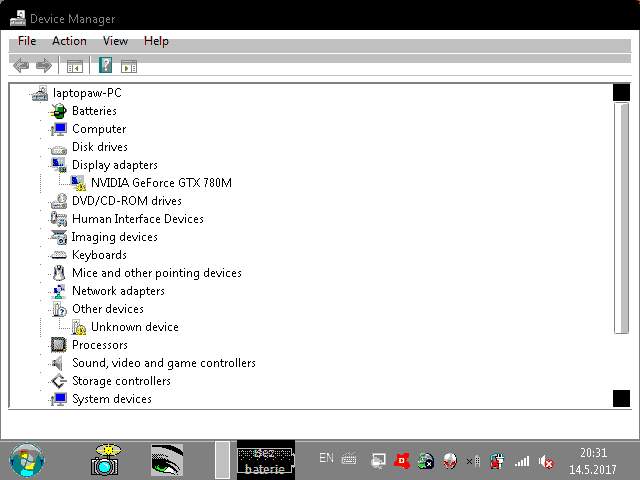Viewport: 640px width, 480px height.
Task: Toggle the Show/Hide Console Tree toolbar icon
Action: (x=75, y=66)
